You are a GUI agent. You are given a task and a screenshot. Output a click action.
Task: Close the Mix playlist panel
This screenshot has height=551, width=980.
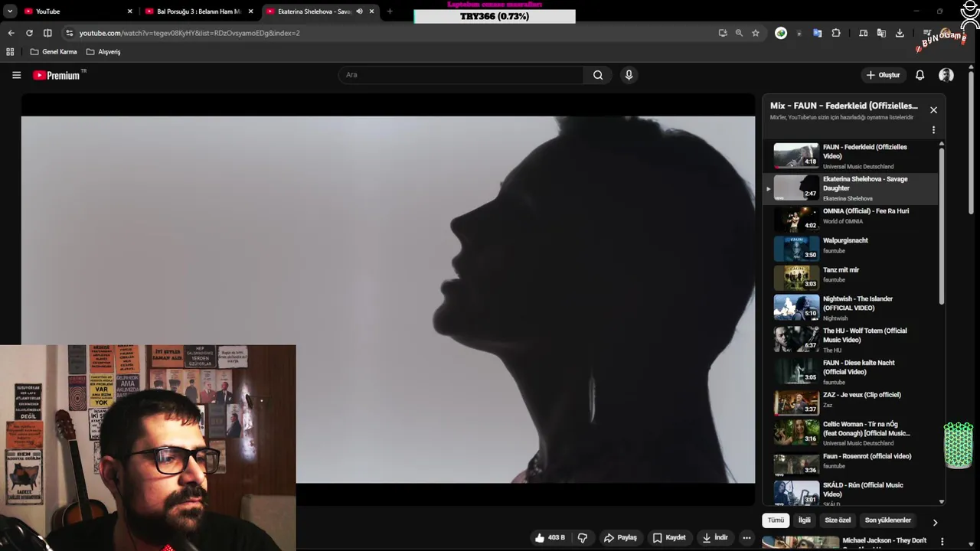pyautogui.click(x=933, y=110)
